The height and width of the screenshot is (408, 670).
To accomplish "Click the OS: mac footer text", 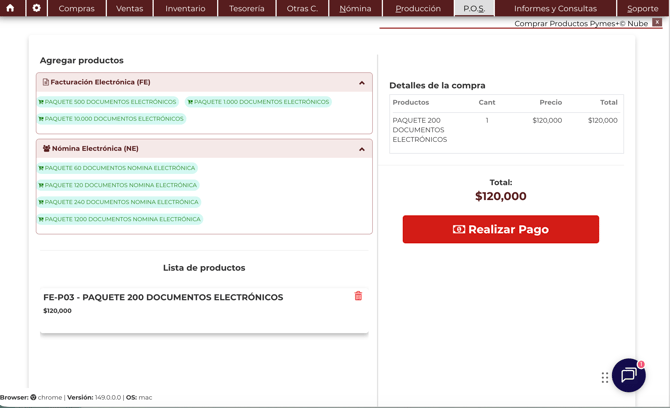I will tap(139, 397).
